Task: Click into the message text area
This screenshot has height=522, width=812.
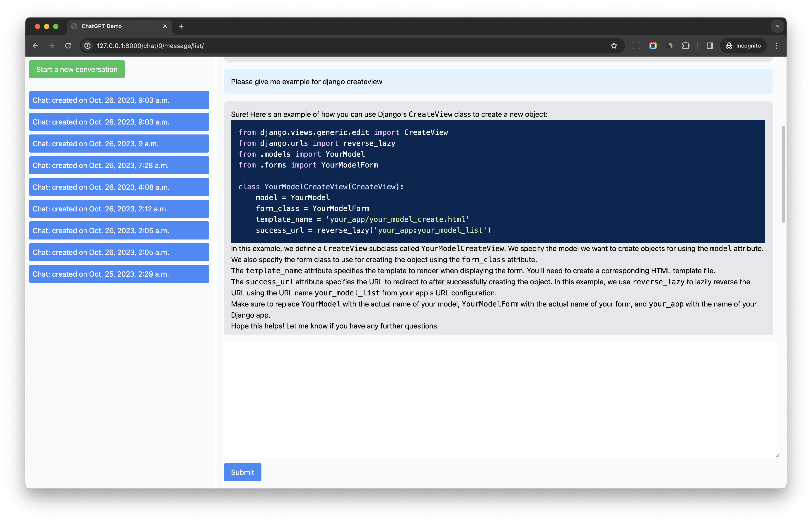Action: (x=501, y=399)
